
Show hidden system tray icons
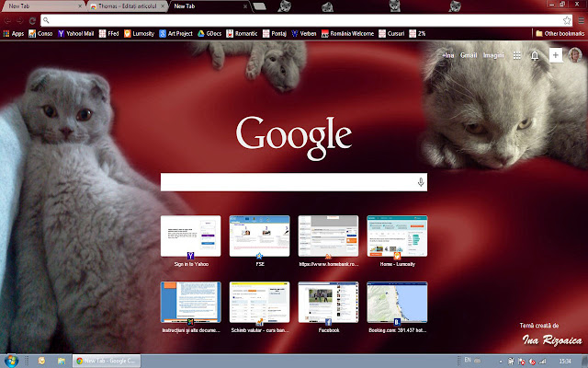click(501, 362)
